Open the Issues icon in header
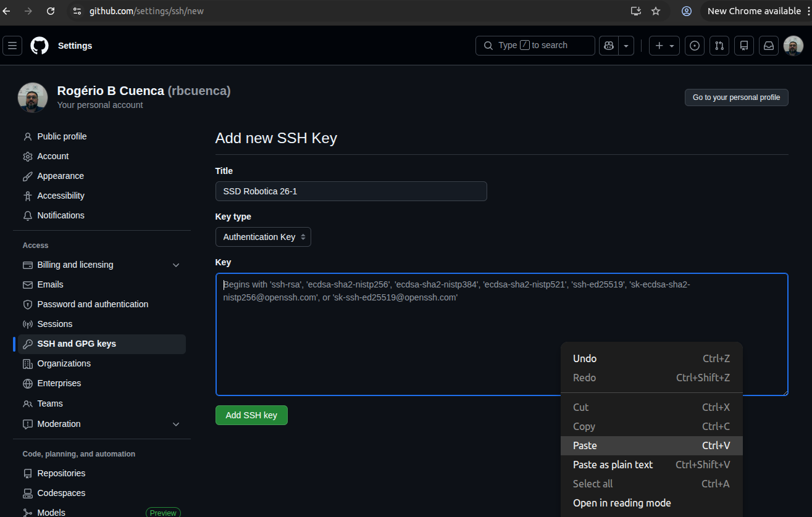812x517 pixels. point(695,46)
